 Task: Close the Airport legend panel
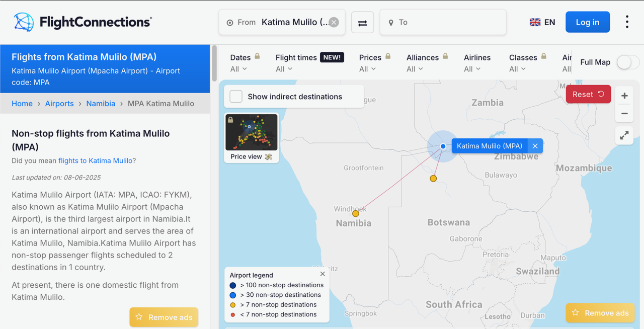click(323, 274)
